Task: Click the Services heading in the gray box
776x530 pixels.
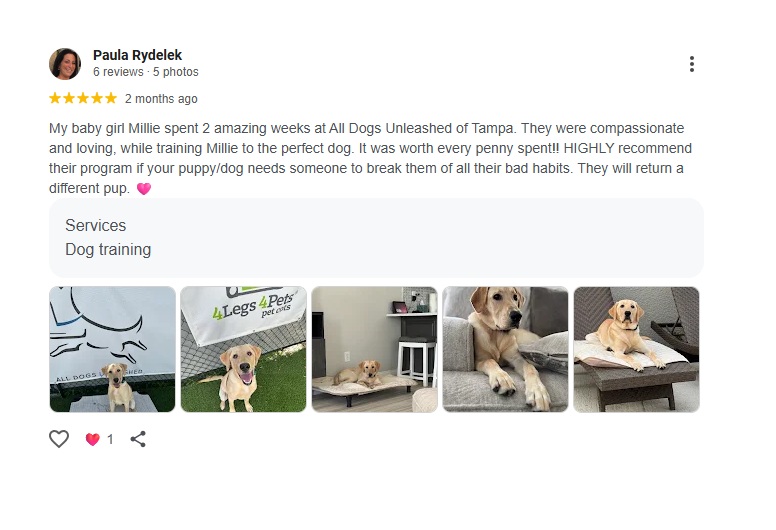Action: pyautogui.click(x=95, y=226)
